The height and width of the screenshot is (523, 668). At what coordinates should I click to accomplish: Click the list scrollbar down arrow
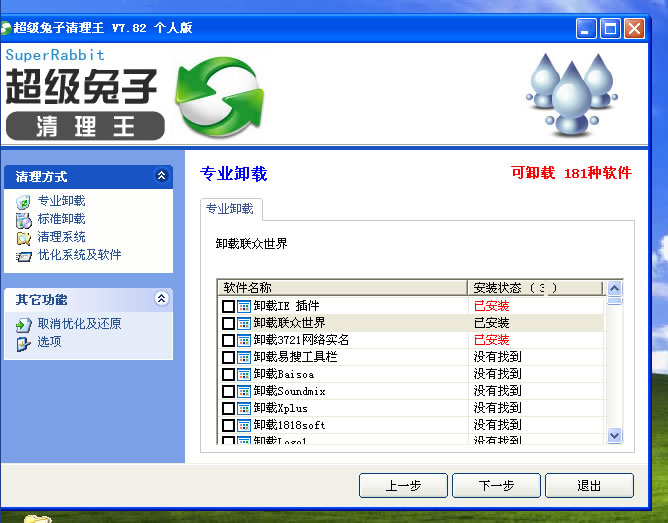pos(614,436)
